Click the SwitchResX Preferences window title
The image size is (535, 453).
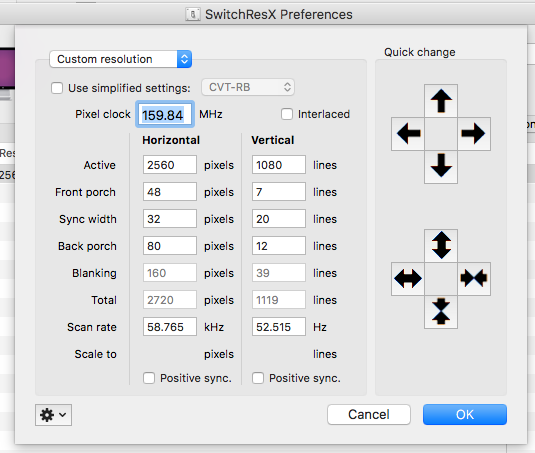pos(279,14)
